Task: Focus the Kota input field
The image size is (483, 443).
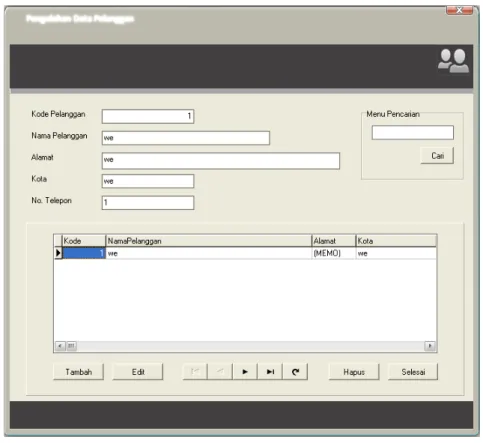Action: (x=148, y=181)
